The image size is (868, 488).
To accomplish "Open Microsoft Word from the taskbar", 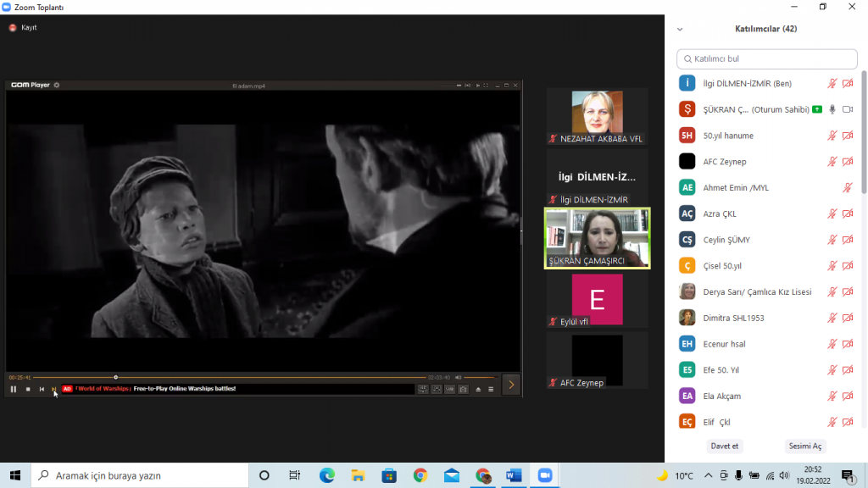I will click(514, 475).
